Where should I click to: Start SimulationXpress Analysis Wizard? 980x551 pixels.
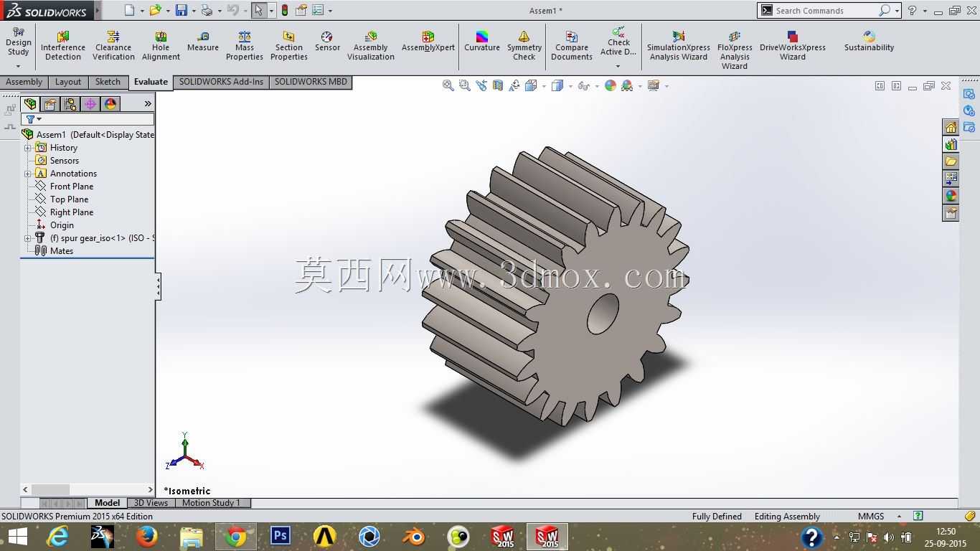679,45
